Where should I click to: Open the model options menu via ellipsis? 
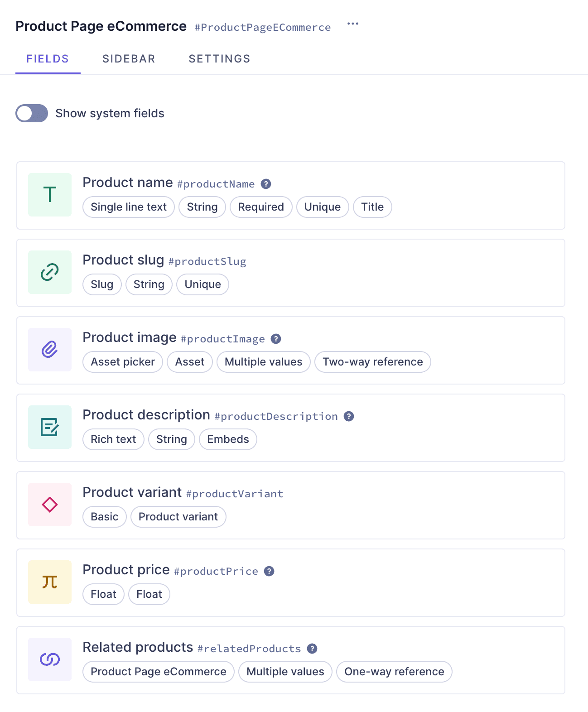click(x=353, y=24)
